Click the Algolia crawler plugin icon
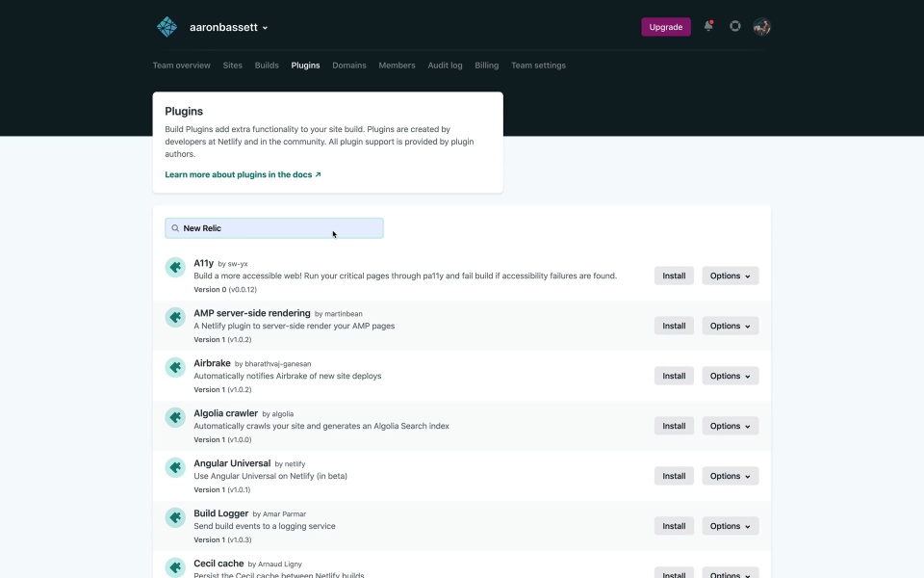Viewport: 924px width, 578px height. pos(175,417)
